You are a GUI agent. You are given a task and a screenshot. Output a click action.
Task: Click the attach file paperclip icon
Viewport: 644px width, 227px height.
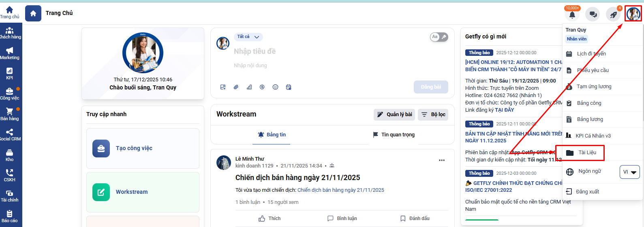coord(236,87)
